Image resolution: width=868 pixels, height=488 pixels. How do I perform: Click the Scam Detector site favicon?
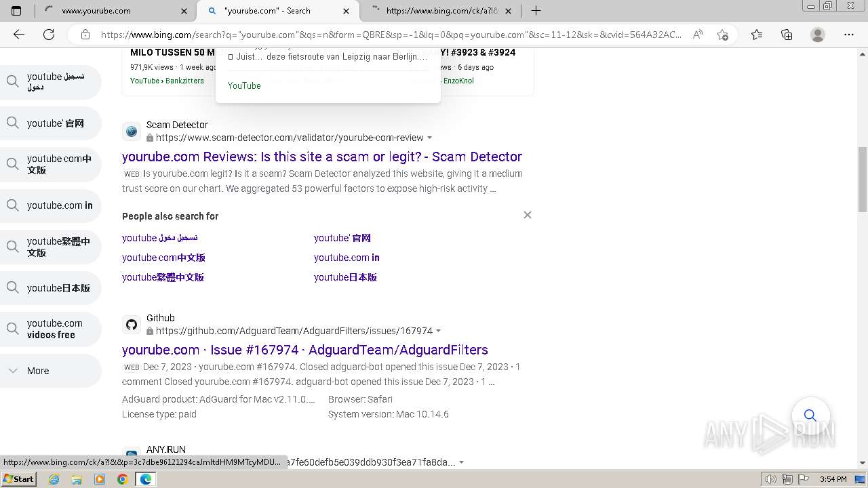(132, 131)
